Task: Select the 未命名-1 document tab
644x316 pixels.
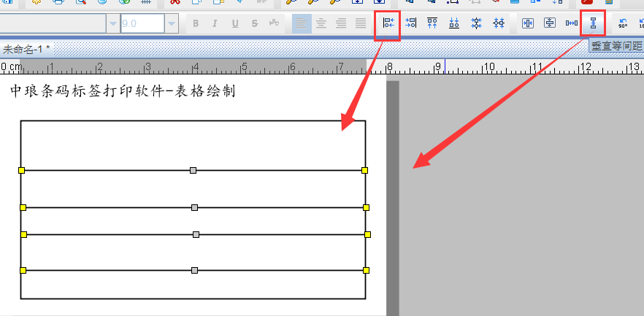Action: (26, 50)
